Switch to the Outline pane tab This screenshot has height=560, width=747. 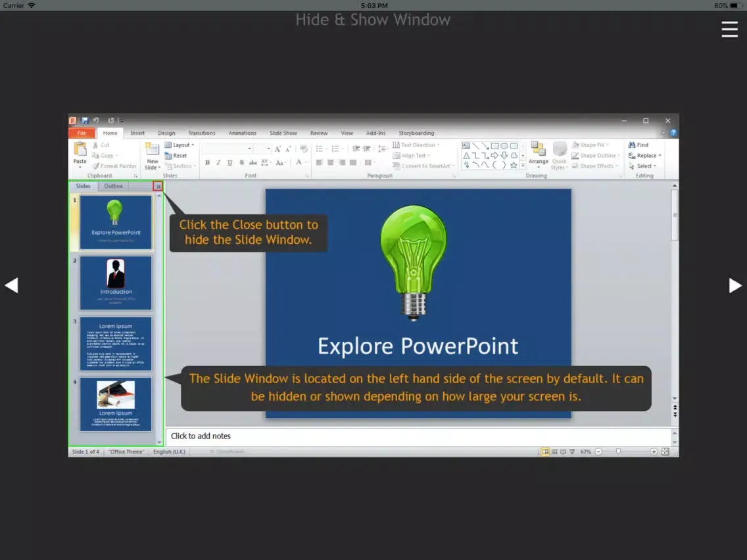pyautogui.click(x=113, y=186)
